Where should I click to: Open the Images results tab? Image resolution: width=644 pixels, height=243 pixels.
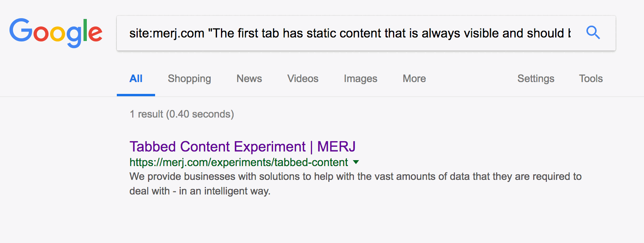(x=360, y=79)
